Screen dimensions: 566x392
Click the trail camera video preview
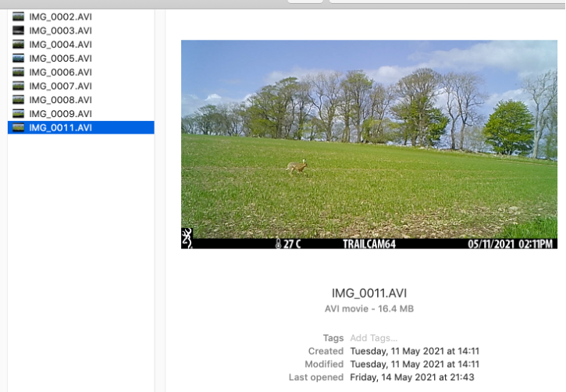coord(369,144)
